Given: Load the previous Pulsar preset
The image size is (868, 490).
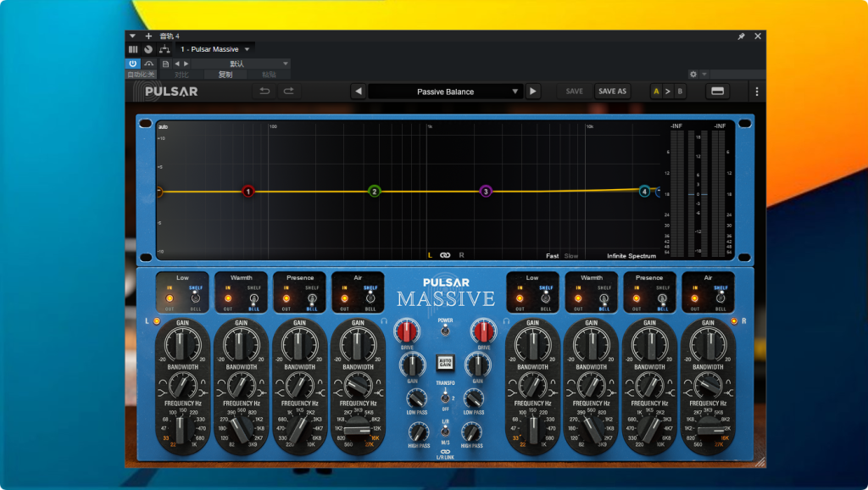Looking at the screenshot, I should click(359, 92).
